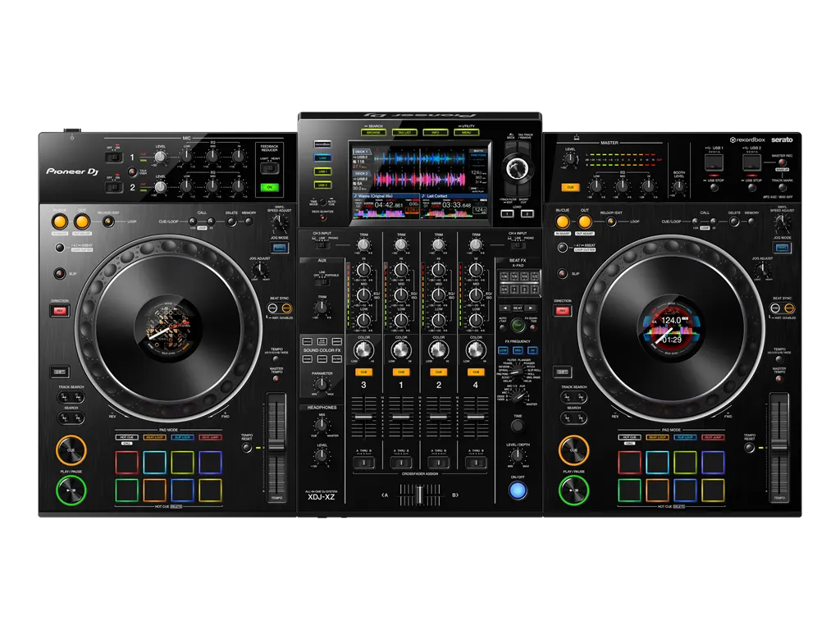This screenshot has height=630, width=840.
Task: Select the USB 1 source button
Action: (x=323, y=171)
